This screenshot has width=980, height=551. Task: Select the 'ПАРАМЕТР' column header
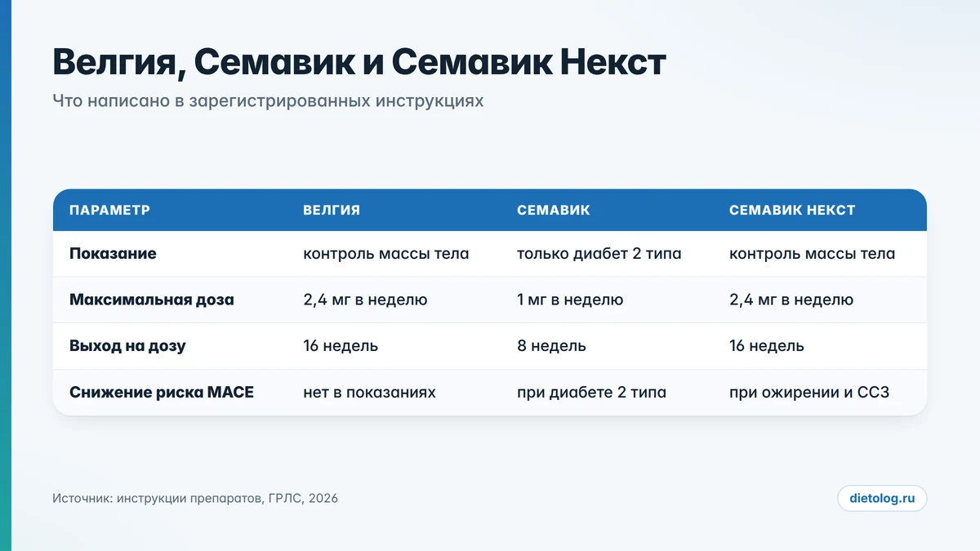click(109, 210)
